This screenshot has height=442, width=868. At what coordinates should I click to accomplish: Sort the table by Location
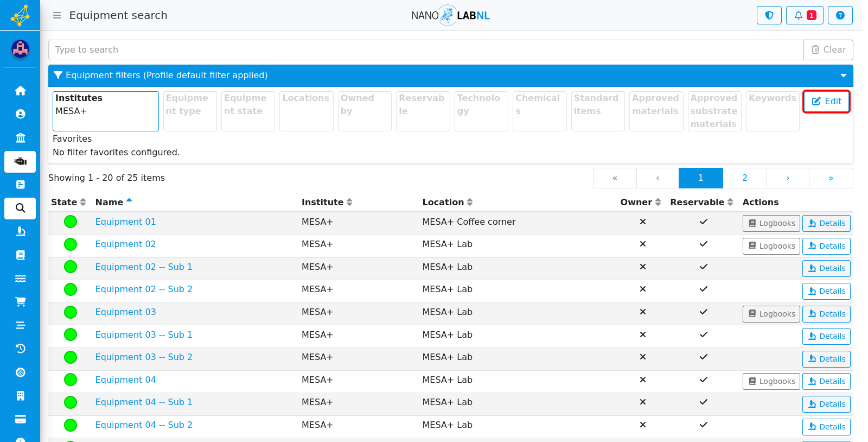(448, 202)
